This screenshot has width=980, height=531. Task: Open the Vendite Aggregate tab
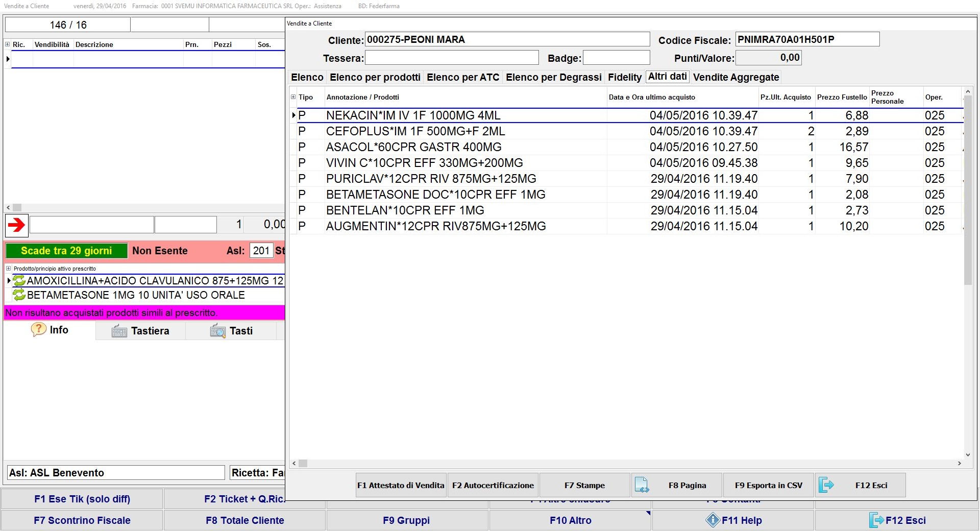point(736,77)
